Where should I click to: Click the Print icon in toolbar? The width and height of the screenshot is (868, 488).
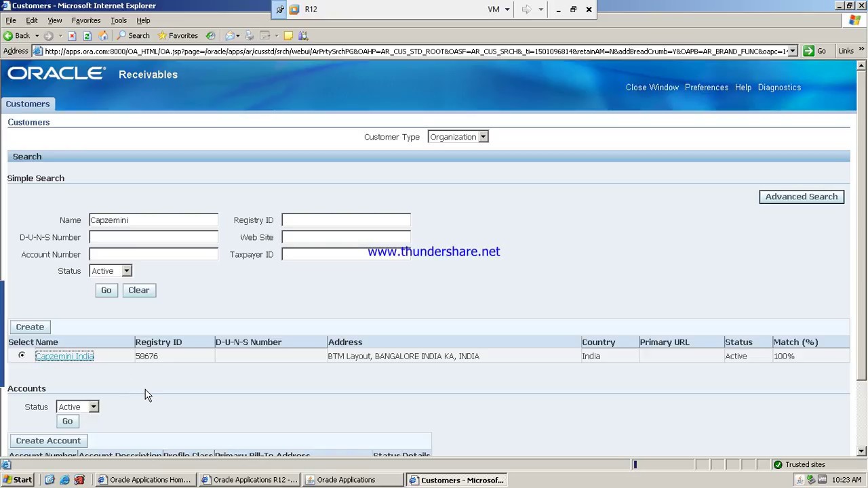(x=250, y=36)
